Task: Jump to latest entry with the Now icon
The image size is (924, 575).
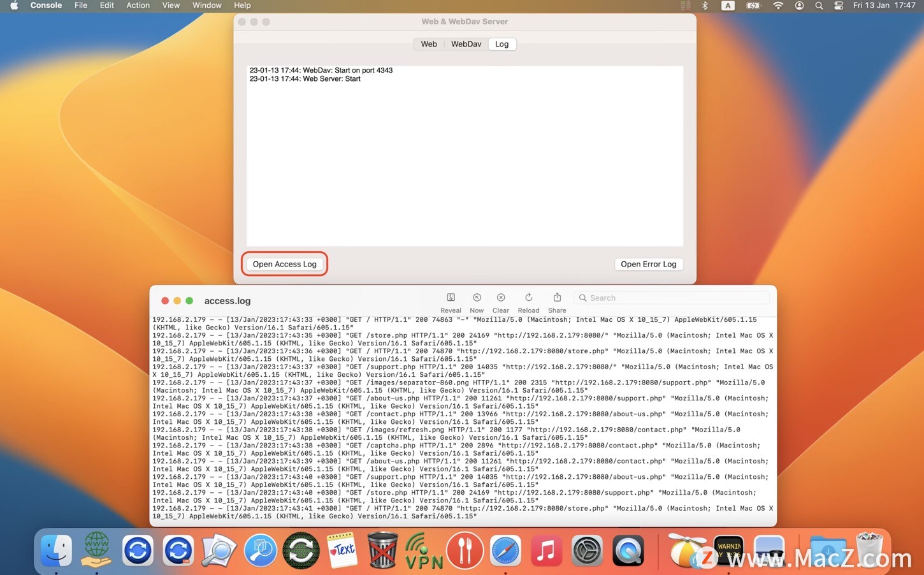Action: (x=477, y=298)
